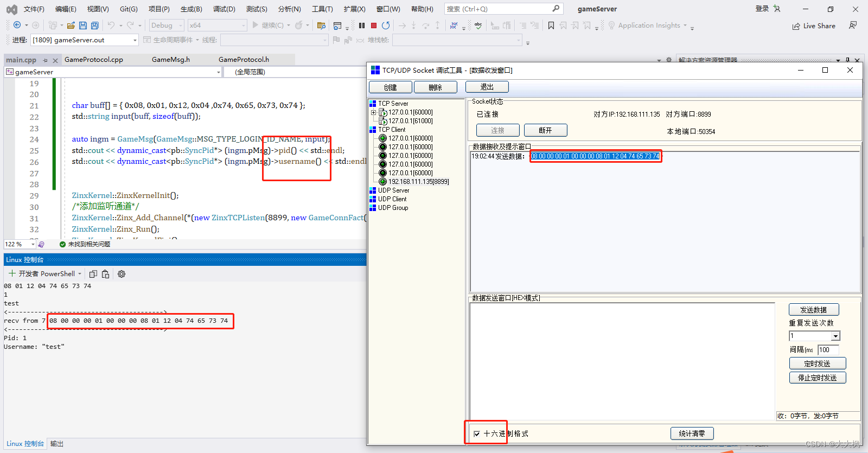Image resolution: width=868 pixels, height=453 pixels.
Task: Open the 开发者 PowerShell dropdown arrow
Action: [80, 274]
